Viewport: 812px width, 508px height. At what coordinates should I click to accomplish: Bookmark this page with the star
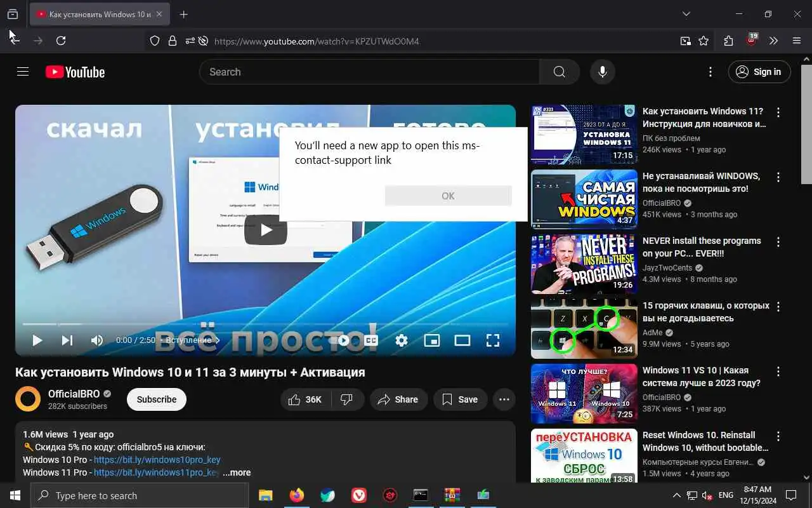(704, 41)
